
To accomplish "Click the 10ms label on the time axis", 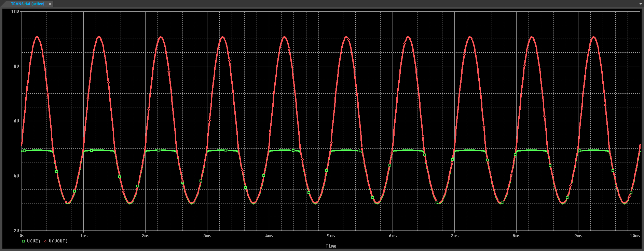I will (x=635, y=236).
